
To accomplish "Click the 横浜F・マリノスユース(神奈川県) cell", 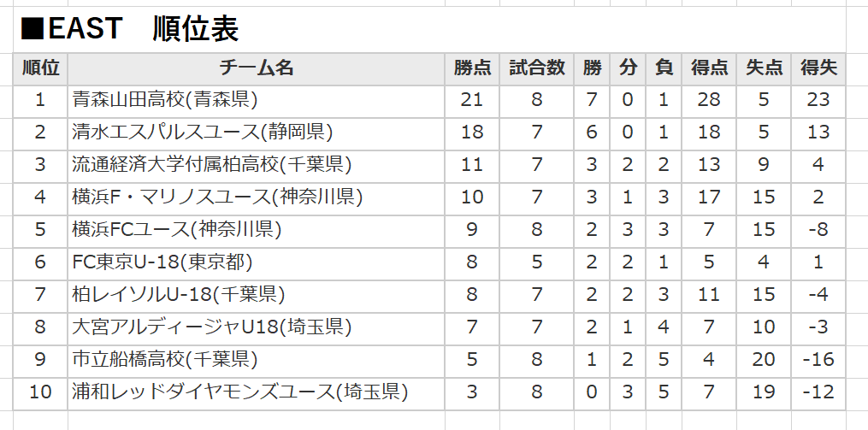I will click(256, 198).
